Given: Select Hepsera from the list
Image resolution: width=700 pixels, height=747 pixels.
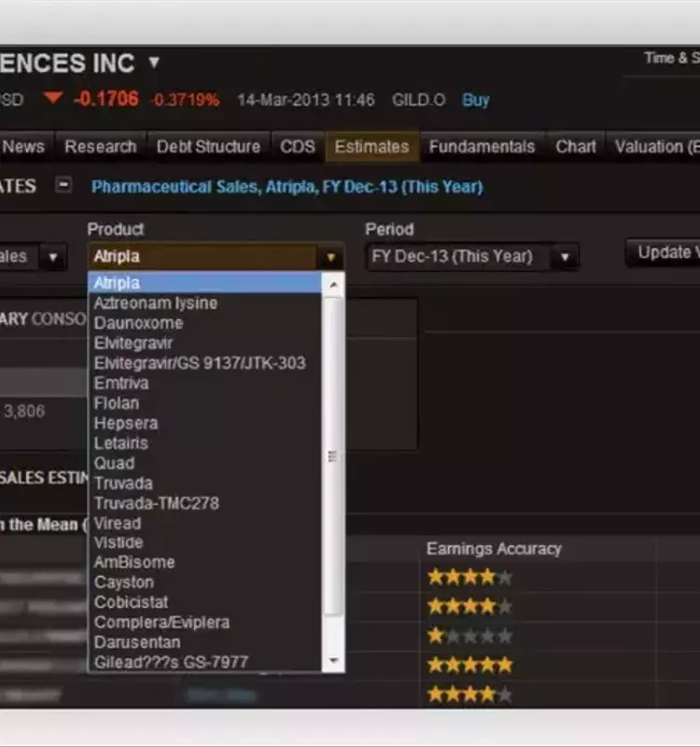Looking at the screenshot, I should click(204, 423).
